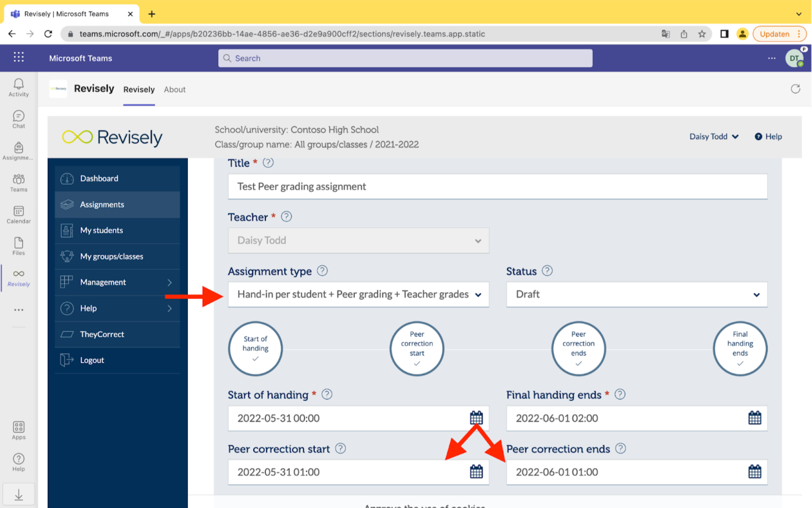Open the Status dropdown showing Draft
The height and width of the screenshot is (508, 812).
click(636, 295)
